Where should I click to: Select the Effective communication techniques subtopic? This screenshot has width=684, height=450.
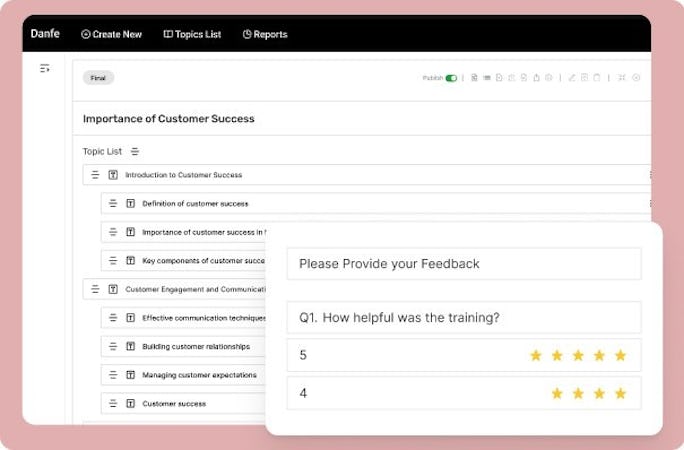click(x=204, y=318)
